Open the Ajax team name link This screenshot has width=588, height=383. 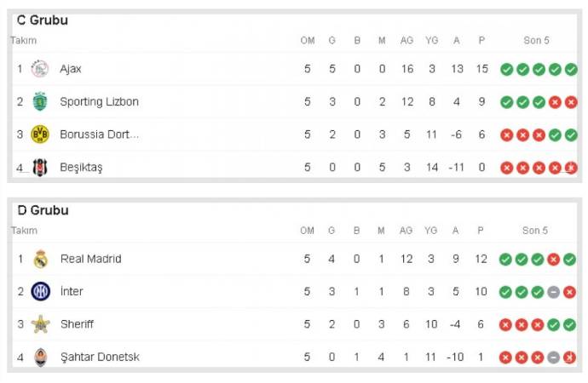click(71, 69)
